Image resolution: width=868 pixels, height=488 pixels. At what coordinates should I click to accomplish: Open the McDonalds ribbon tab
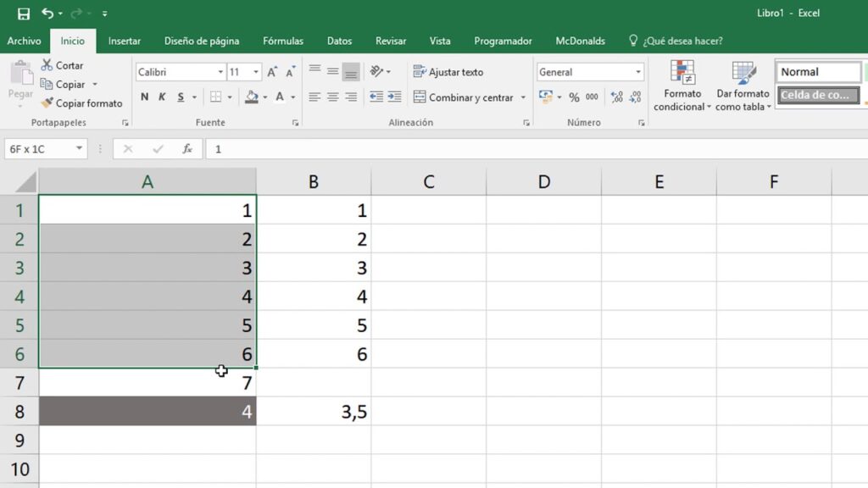(581, 40)
